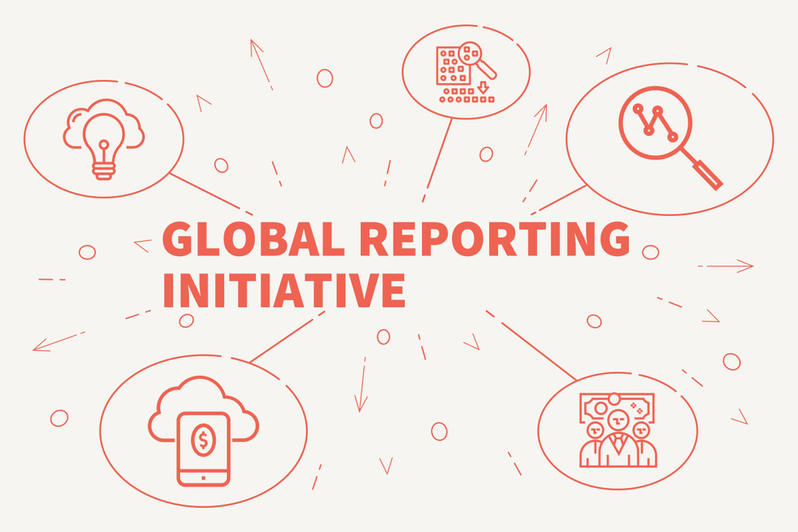Viewport: 798px width, 532px height.
Task: Click the cloud mobile payment dollar icon
Action: 203,432
